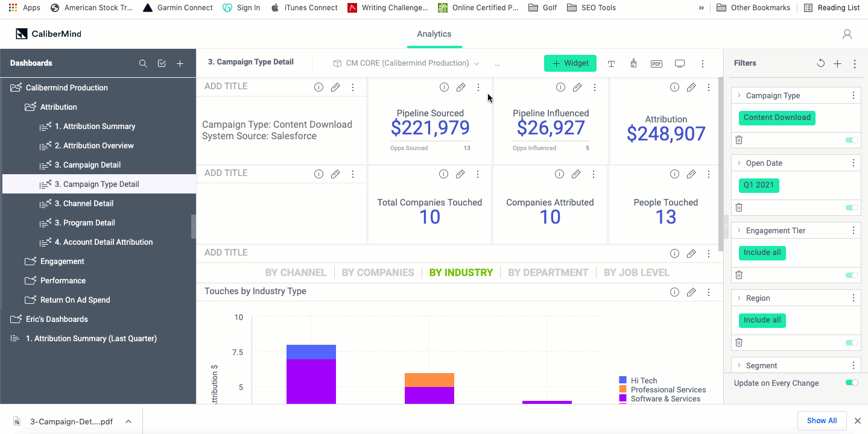The width and height of the screenshot is (868, 434).
Task: Click the green Widget button
Action: [x=570, y=63]
